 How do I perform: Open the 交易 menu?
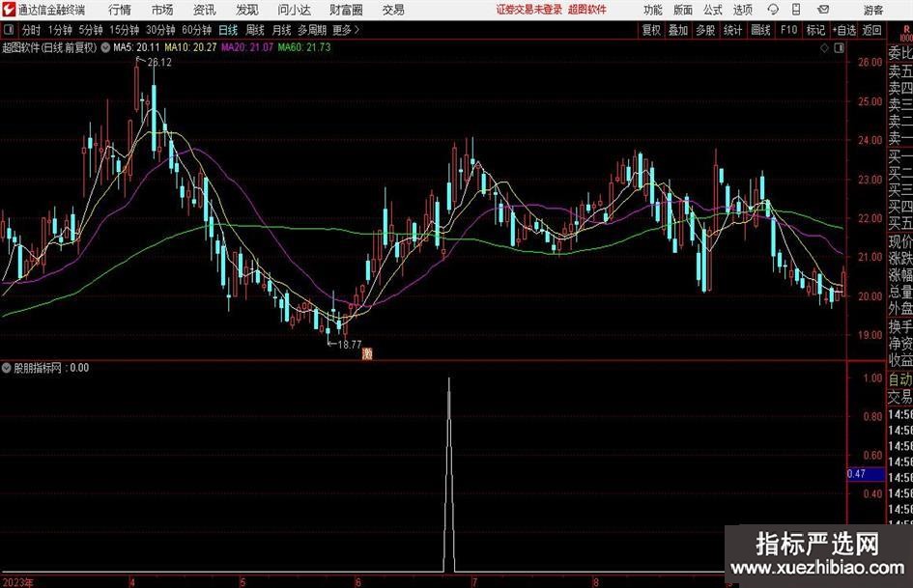[x=393, y=10]
